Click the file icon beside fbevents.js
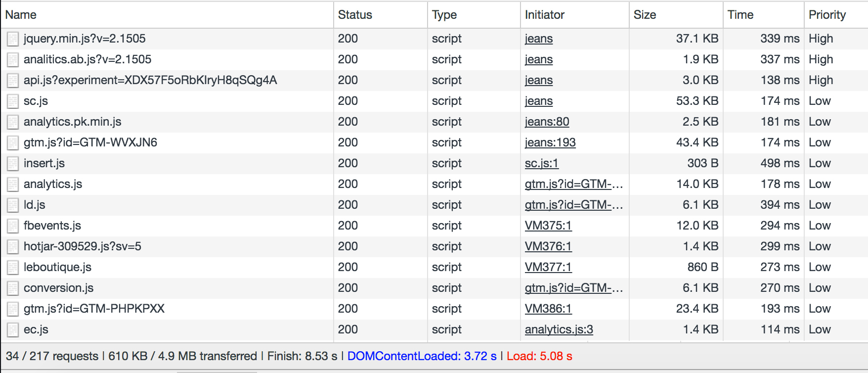Viewport: 868px width, 373px height. coord(13,226)
